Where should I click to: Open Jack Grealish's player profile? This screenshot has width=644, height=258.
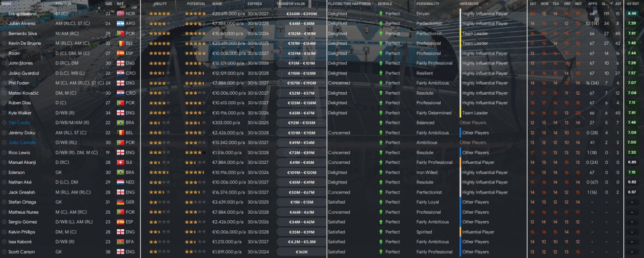pos(22,192)
